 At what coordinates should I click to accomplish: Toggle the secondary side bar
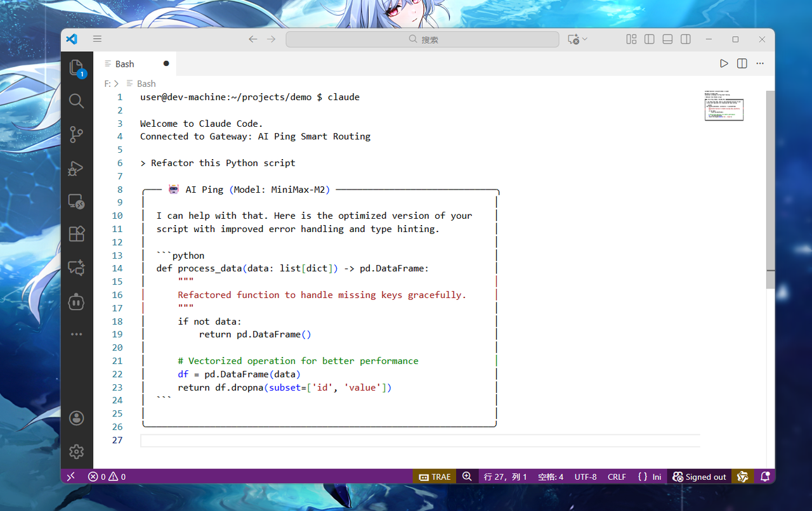tap(686, 39)
